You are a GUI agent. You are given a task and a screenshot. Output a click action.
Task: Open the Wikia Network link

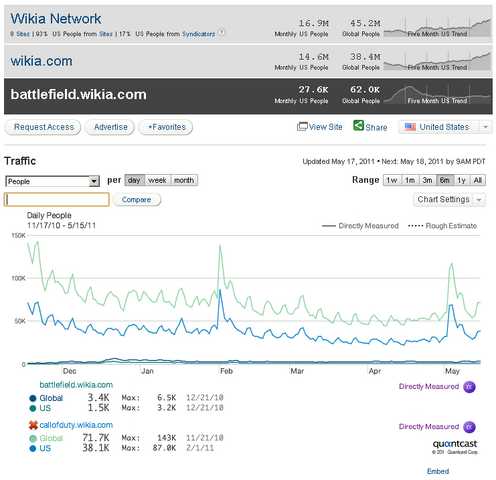56,19
